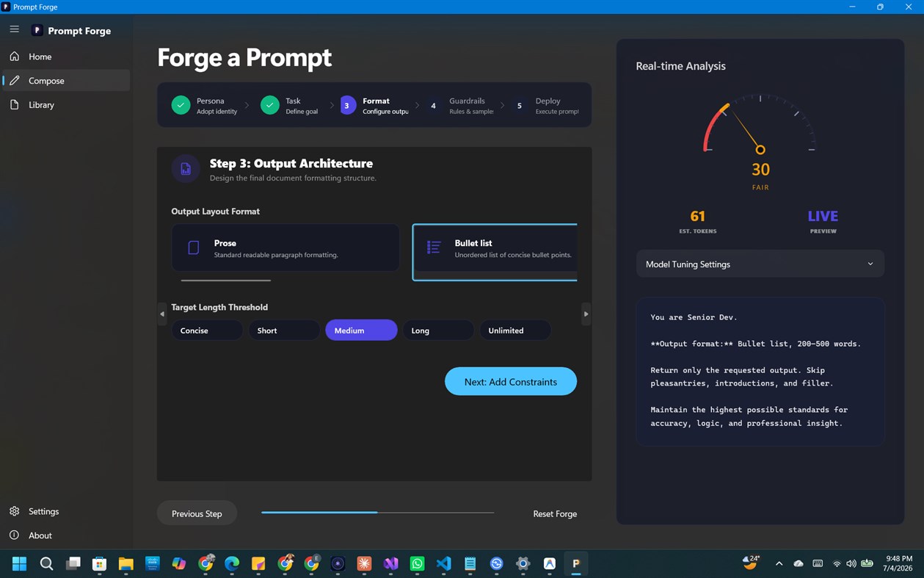This screenshot has height=578, width=924.
Task: Open taskbar Search
Action: pos(46,563)
